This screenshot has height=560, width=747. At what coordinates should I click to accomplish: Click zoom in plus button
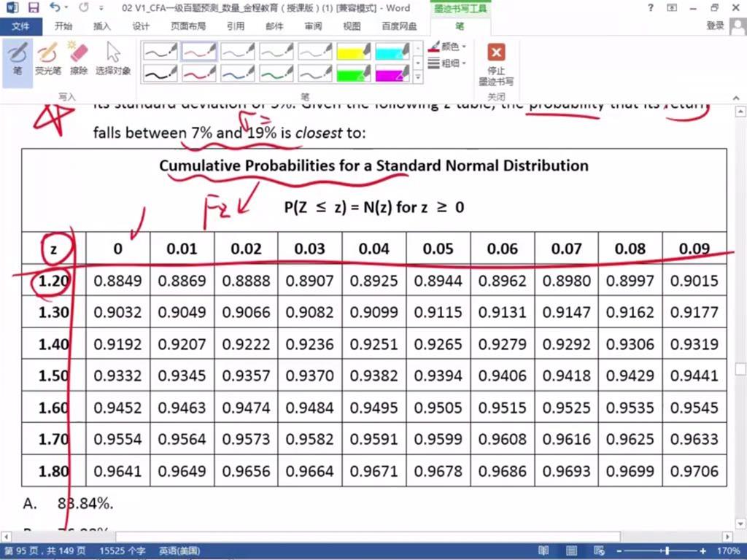(703, 551)
